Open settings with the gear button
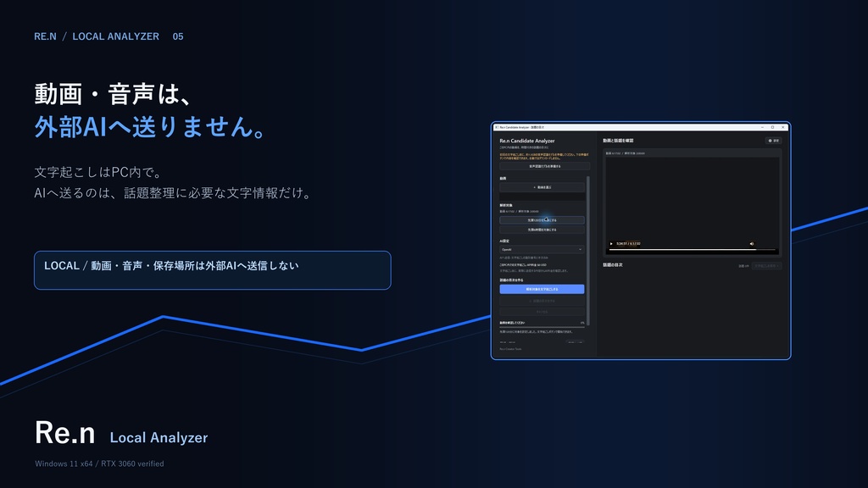 coord(773,141)
